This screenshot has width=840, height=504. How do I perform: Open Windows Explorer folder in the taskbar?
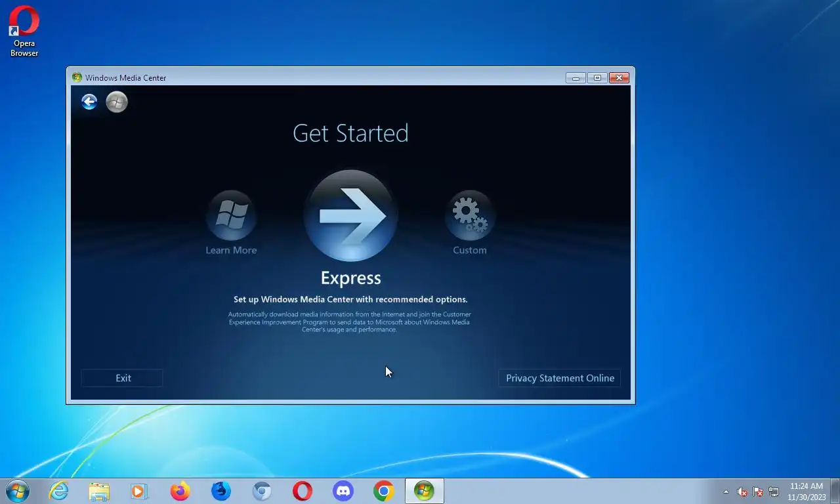(99, 491)
